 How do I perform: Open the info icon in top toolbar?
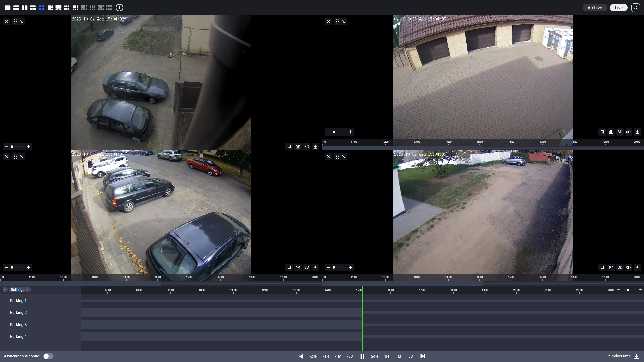coord(119,8)
